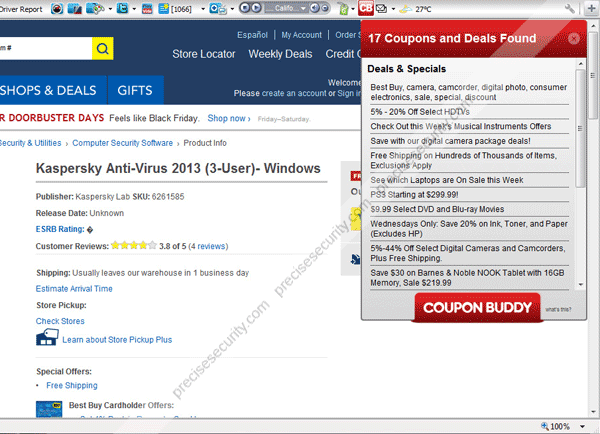Close the Coupons and Deals popup
The height and width of the screenshot is (434, 600).
(x=573, y=39)
